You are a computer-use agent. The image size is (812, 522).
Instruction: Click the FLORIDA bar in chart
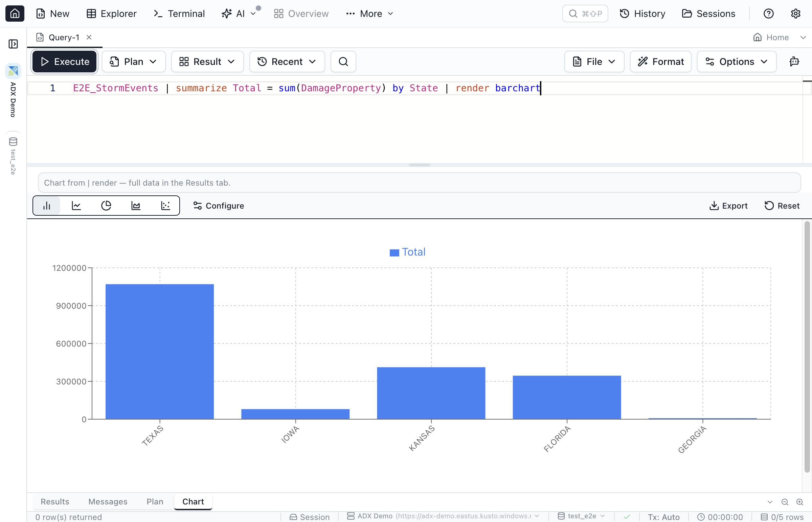(567, 397)
